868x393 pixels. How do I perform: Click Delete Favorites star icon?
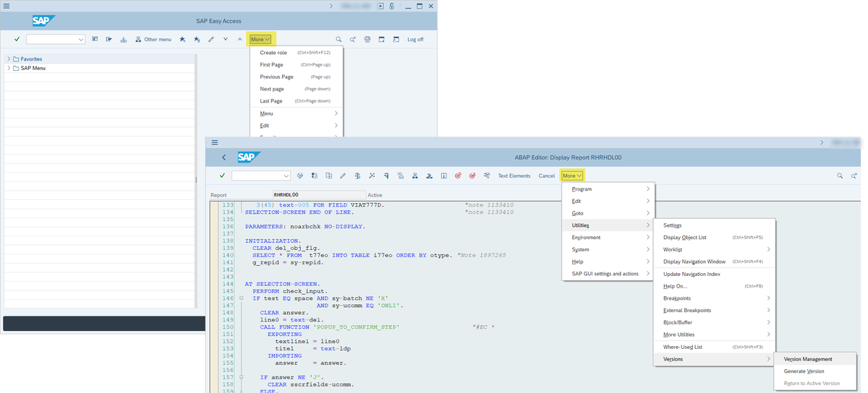tap(197, 39)
